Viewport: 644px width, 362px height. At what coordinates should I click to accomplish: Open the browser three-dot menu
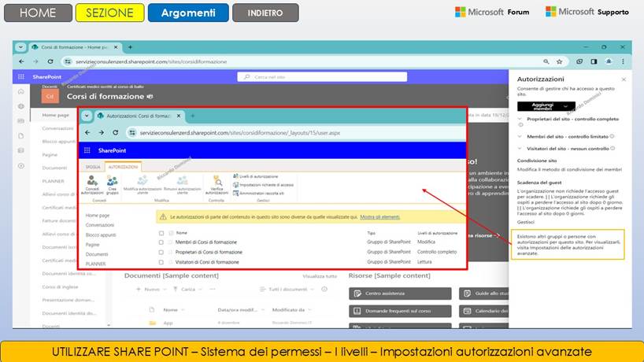pyautogui.click(x=623, y=61)
